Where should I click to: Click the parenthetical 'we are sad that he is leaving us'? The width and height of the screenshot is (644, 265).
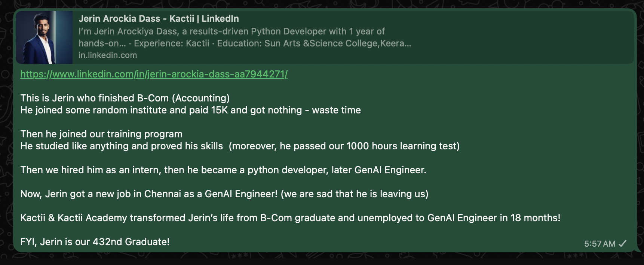[x=354, y=194]
